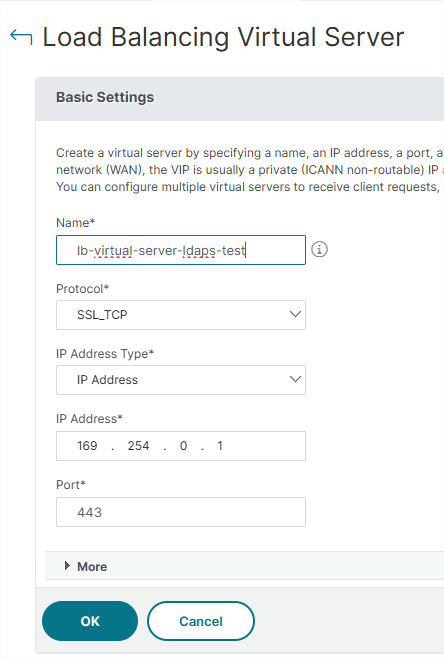
Task: Confirm settings with the OK button
Action: click(x=90, y=621)
